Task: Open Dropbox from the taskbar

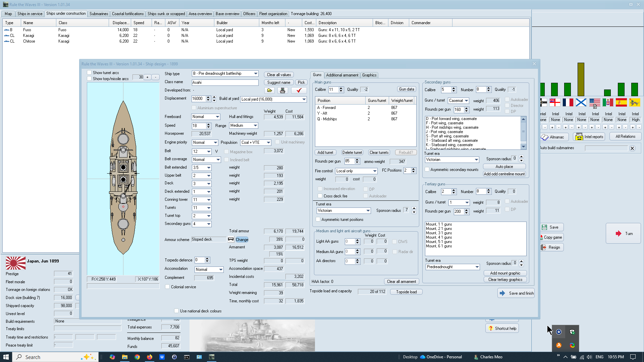Action: (x=162, y=357)
